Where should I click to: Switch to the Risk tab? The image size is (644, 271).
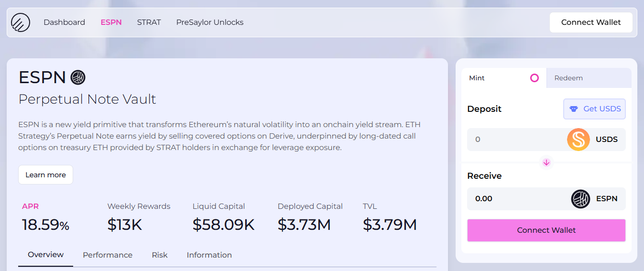point(160,255)
